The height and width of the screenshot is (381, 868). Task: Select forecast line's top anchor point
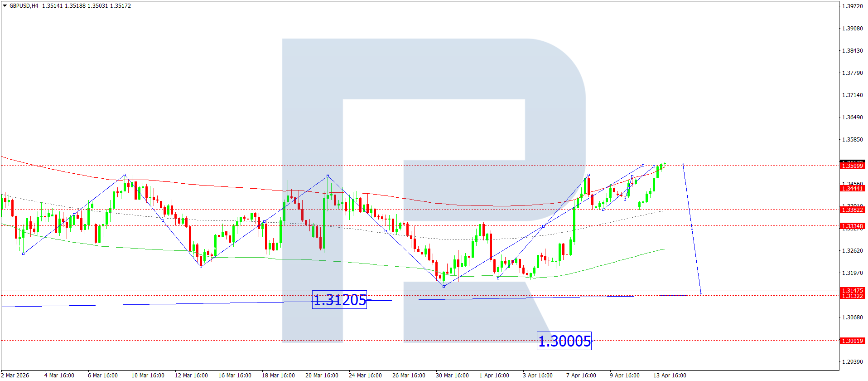point(683,164)
